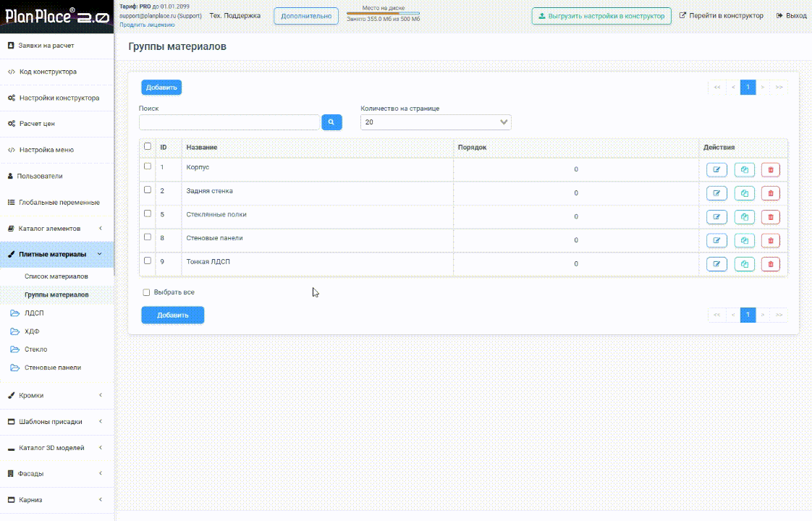The height and width of the screenshot is (521, 812).
Task: Copy the Стеновые панели group row
Action: pyautogui.click(x=744, y=240)
